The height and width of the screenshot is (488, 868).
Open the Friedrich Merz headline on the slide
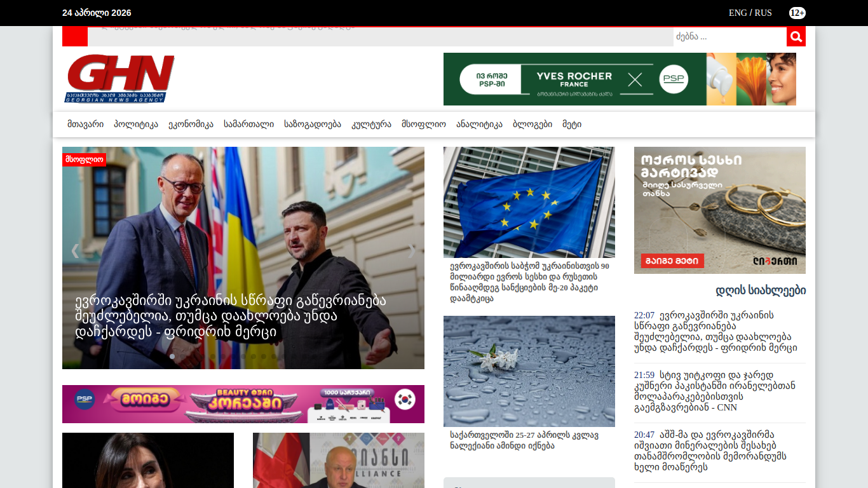coord(231,316)
